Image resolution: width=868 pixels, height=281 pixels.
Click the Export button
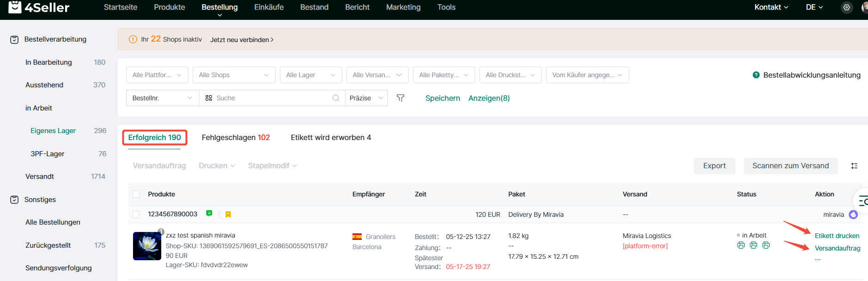[714, 166]
